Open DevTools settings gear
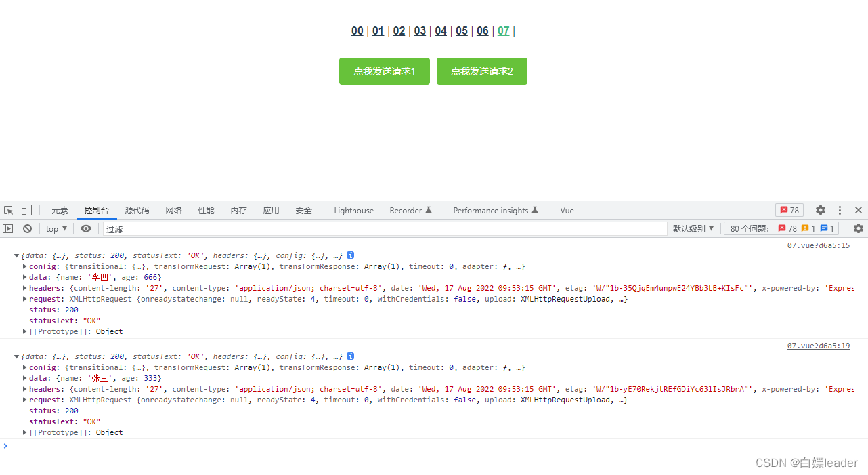Viewport: 868px width, 475px height. [821, 211]
